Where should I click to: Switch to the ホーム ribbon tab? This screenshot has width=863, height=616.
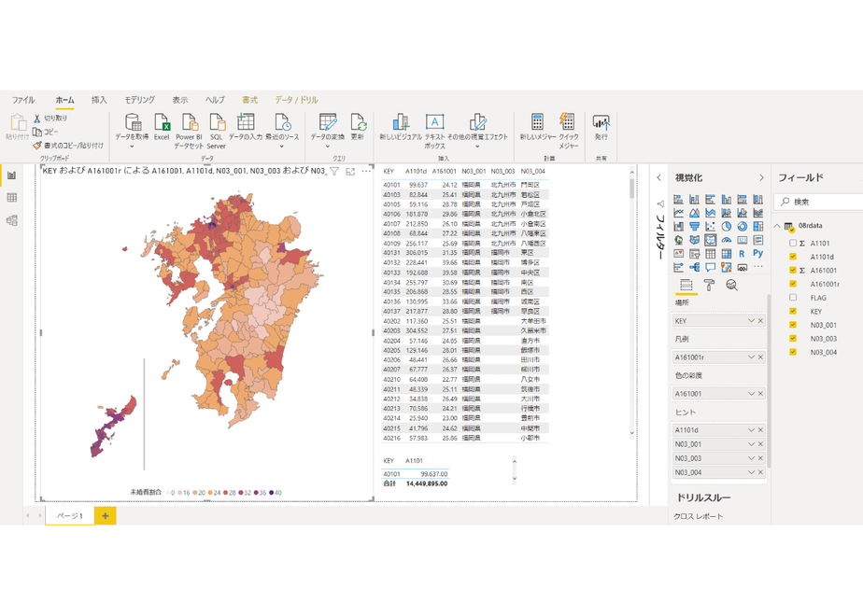click(x=64, y=100)
